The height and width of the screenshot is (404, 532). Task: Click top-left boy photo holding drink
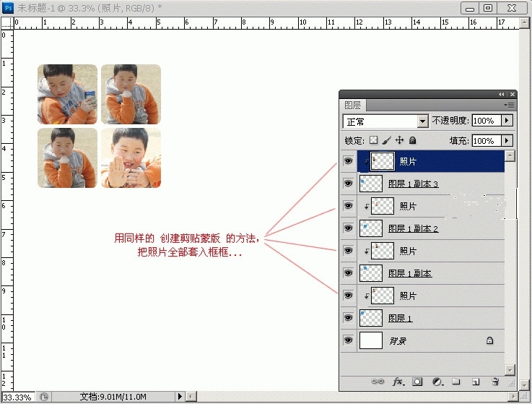pyautogui.click(x=67, y=94)
